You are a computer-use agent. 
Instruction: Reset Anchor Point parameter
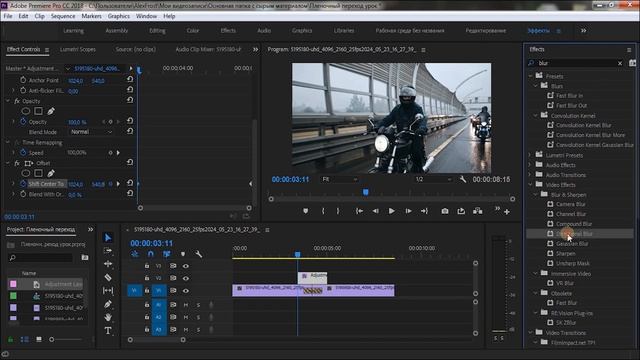[x=130, y=79]
